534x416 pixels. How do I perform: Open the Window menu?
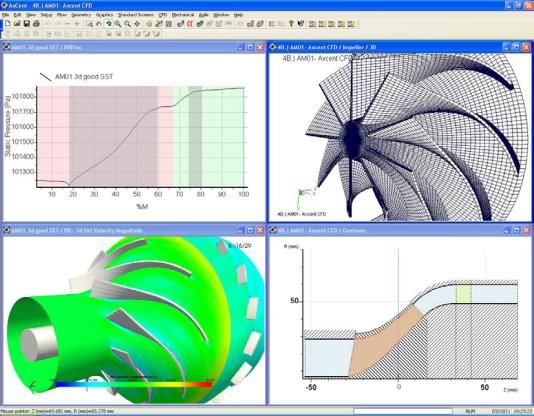[221, 15]
